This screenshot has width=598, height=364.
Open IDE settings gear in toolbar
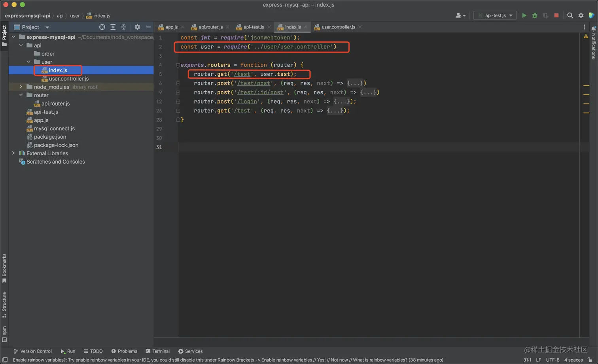tap(581, 15)
